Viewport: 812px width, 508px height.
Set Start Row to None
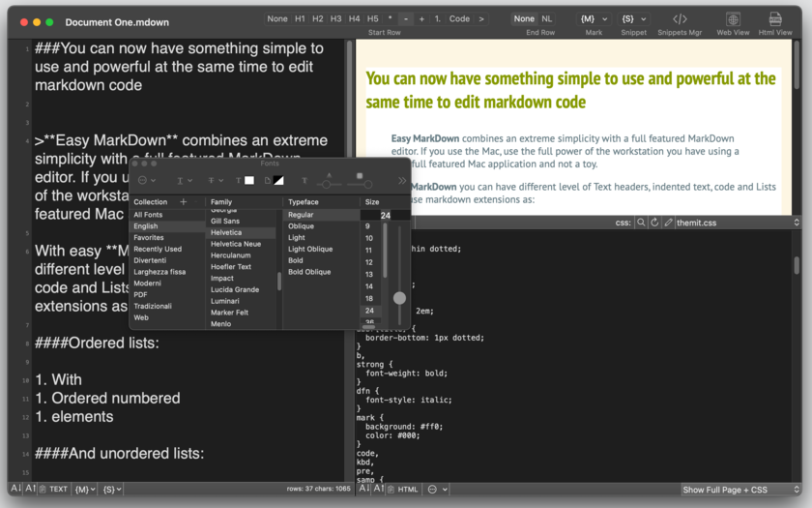point(277,18)
